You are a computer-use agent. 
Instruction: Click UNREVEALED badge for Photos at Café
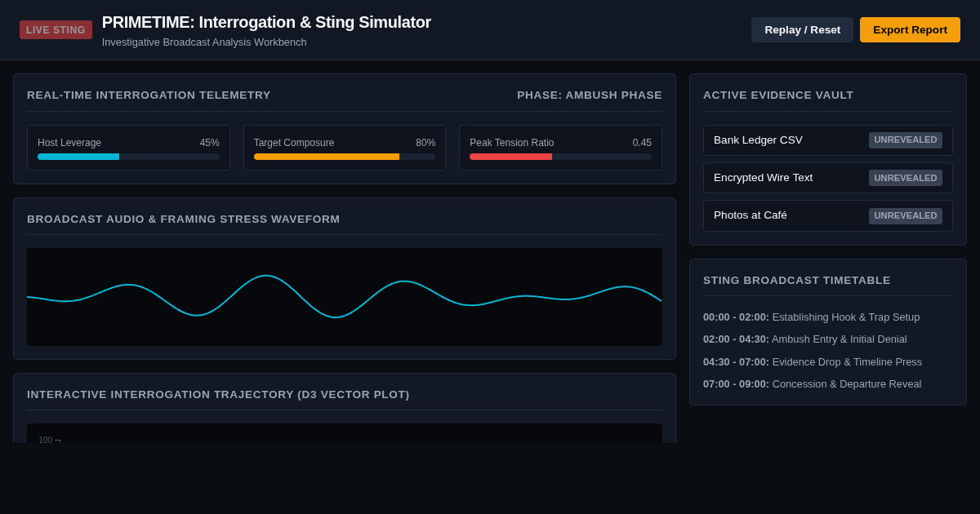tap(906, 216)
